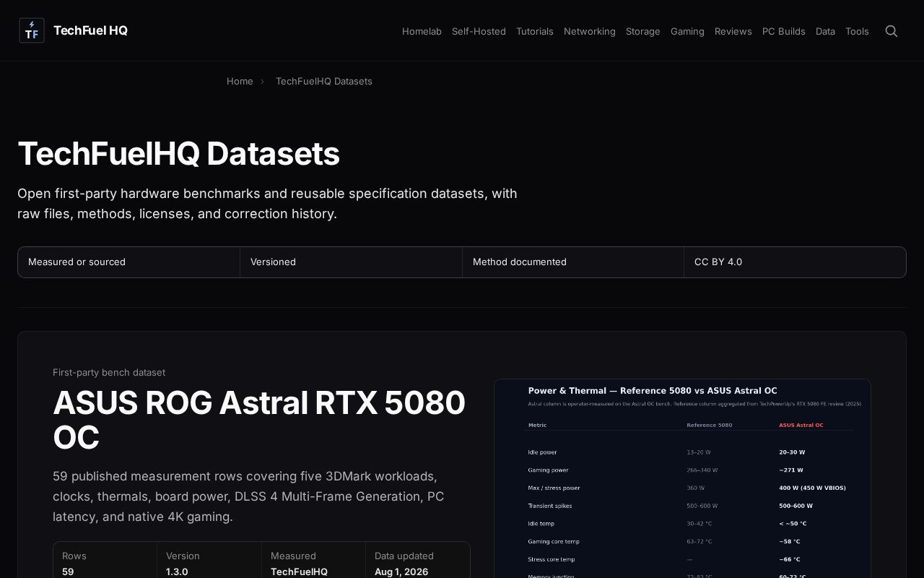Click the '59 published measurement rows' description
The image size is (924, 578).
(x=248, y=496)
